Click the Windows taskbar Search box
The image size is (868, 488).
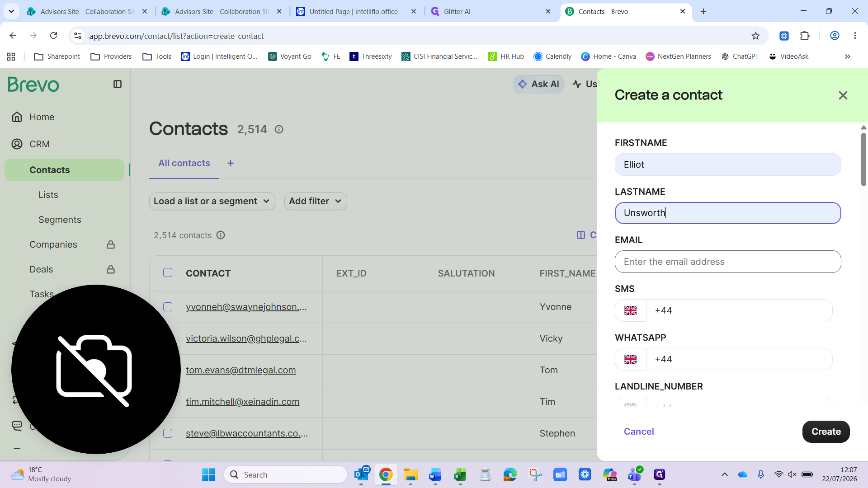285,474
